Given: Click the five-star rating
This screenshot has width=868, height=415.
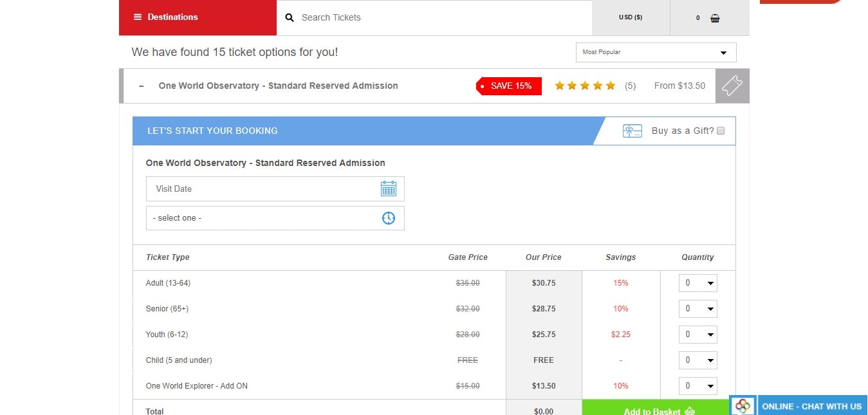Looking at the screenshot, I should [585, 86].
